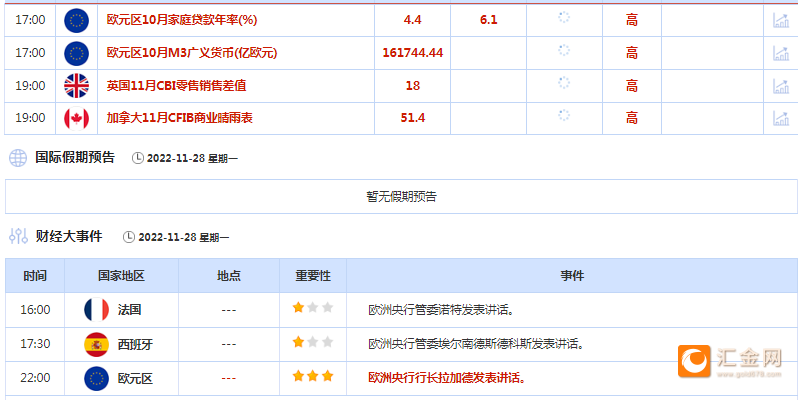The image size is (798, 400).
Task: Click the 地点 column header
Action: [229, 276]
